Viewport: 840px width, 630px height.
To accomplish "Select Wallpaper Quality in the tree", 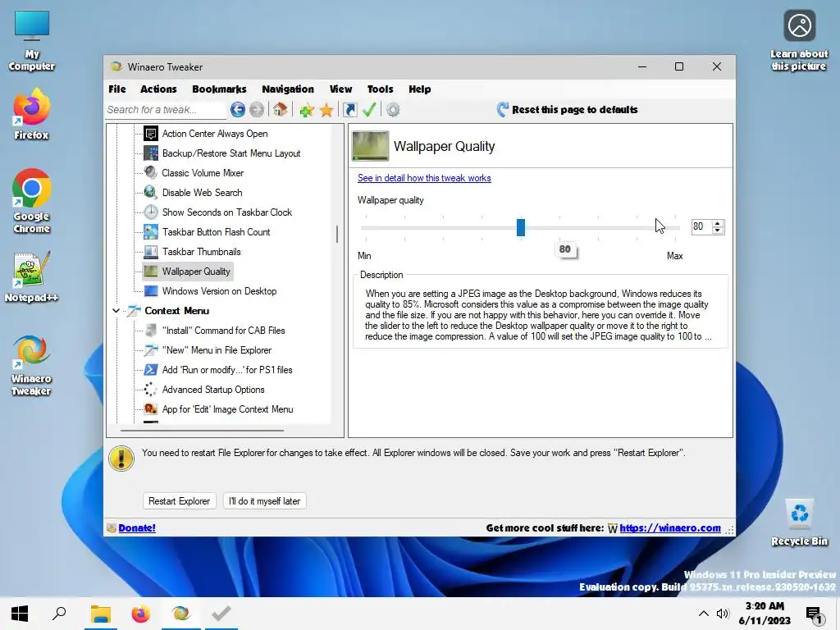I will tap(188, 271).
